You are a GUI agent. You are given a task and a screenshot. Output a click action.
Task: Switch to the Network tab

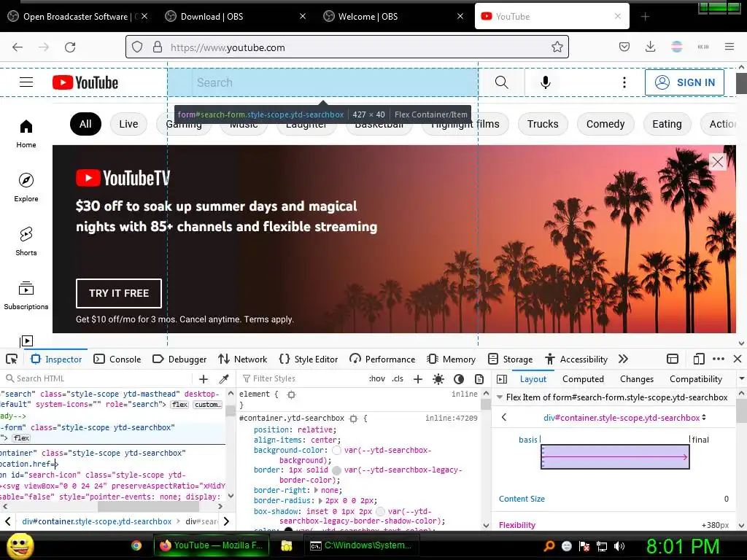point(242,359)
